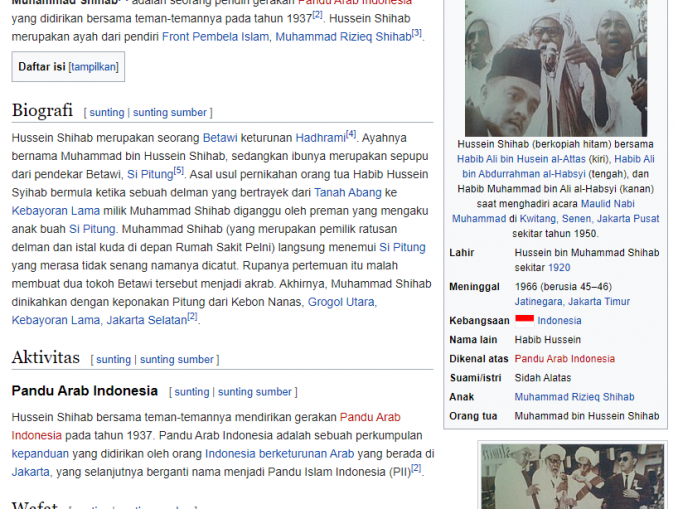Open the Tanah Abang link

(348, 192)
